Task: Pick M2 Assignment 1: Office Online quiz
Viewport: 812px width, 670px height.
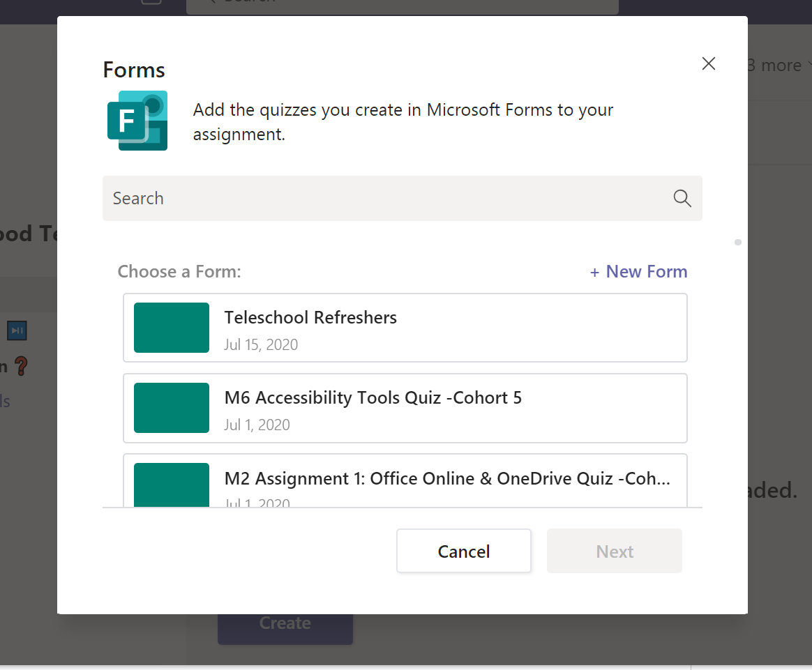Action: click(446, 479)
